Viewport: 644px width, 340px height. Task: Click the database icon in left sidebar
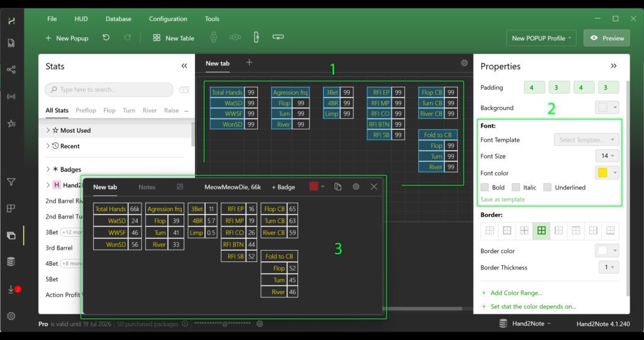pos(11,262)
